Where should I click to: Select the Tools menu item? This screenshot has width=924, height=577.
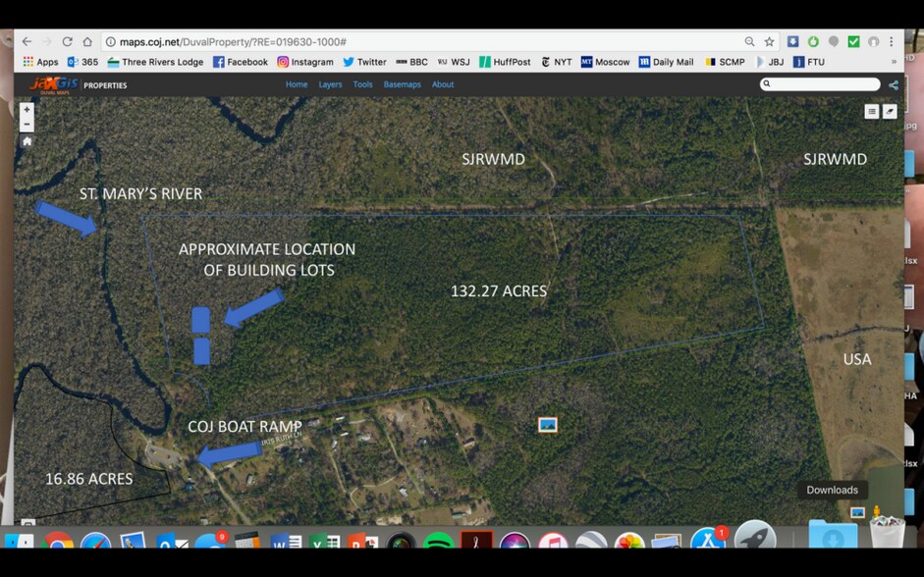(362, 84)
